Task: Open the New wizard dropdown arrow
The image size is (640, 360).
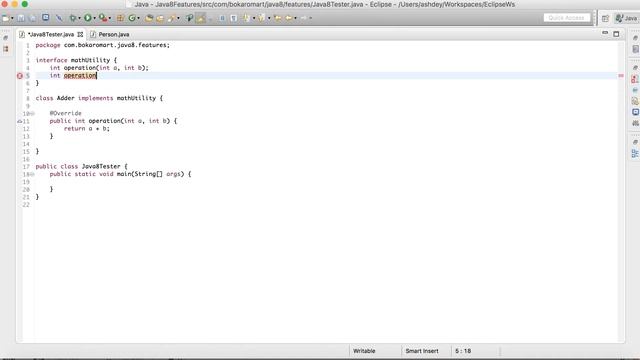Action: click(x=12, y=18)
